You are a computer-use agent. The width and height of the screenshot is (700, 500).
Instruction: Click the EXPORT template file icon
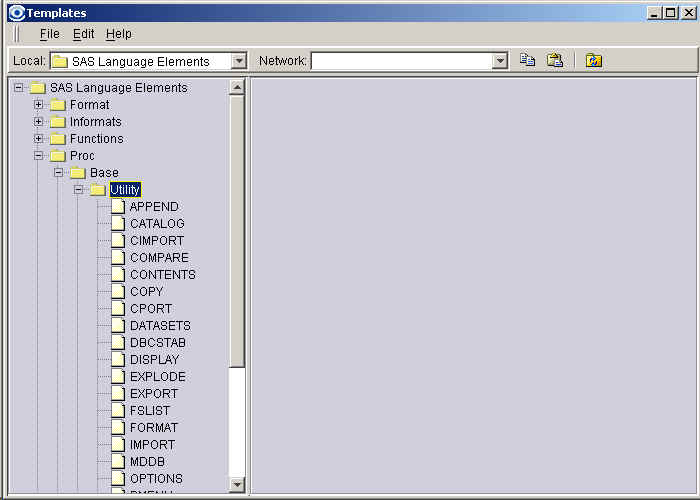(x=118, y=393)
